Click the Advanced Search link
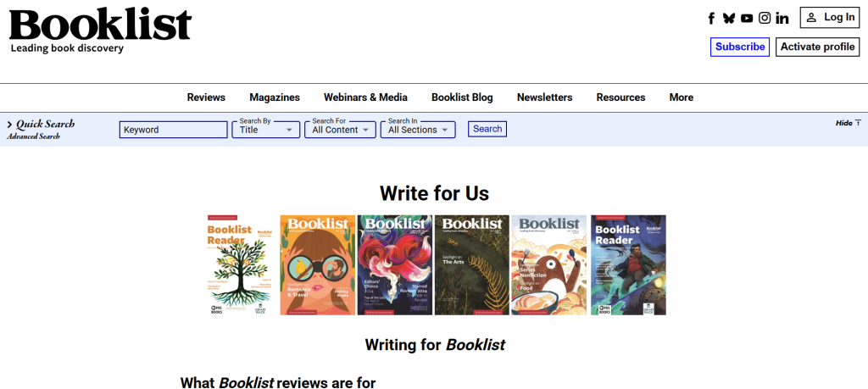 34,136
